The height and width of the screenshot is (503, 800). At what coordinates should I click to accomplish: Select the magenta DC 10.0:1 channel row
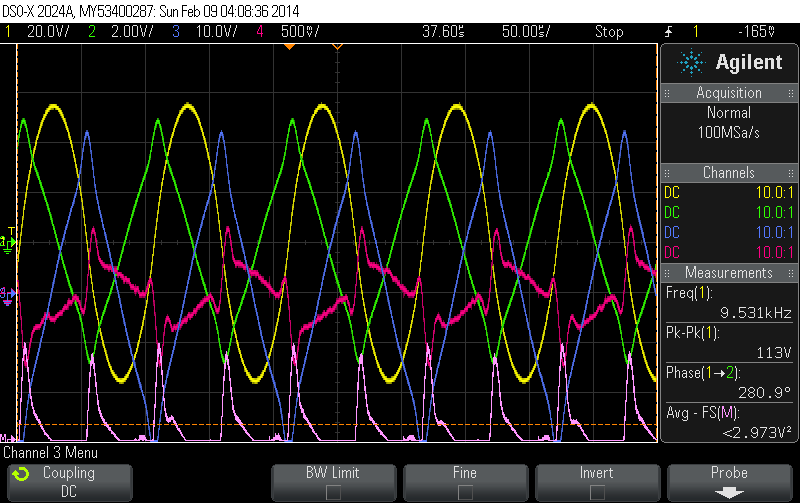[729, 252]
